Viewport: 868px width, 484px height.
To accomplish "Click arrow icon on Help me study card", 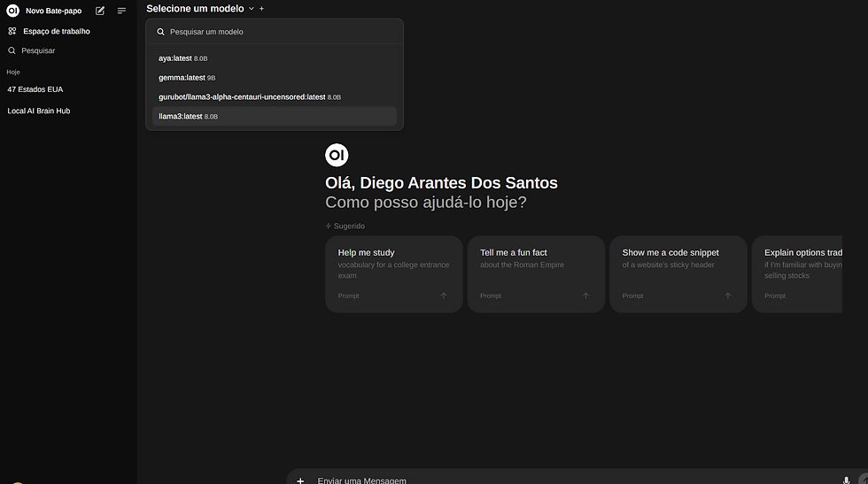I will pos(444,296).
